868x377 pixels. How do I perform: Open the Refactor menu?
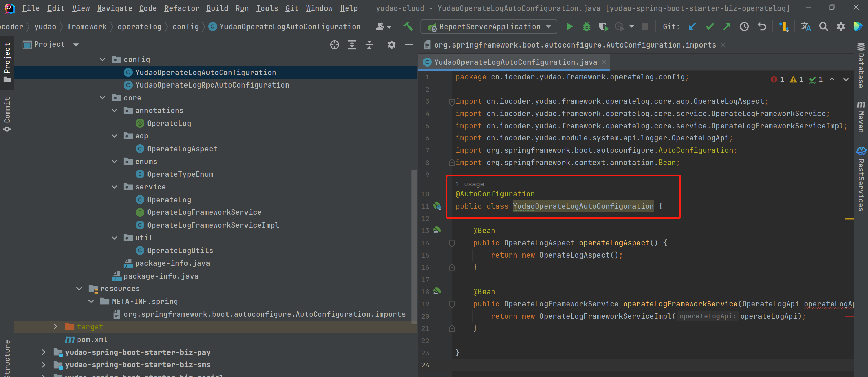point(182,8)
